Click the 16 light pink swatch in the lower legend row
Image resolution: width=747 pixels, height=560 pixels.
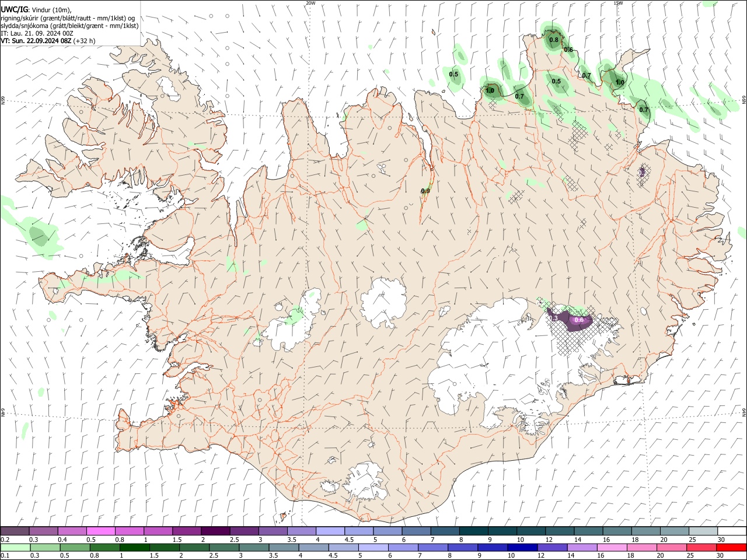(612, 547)
